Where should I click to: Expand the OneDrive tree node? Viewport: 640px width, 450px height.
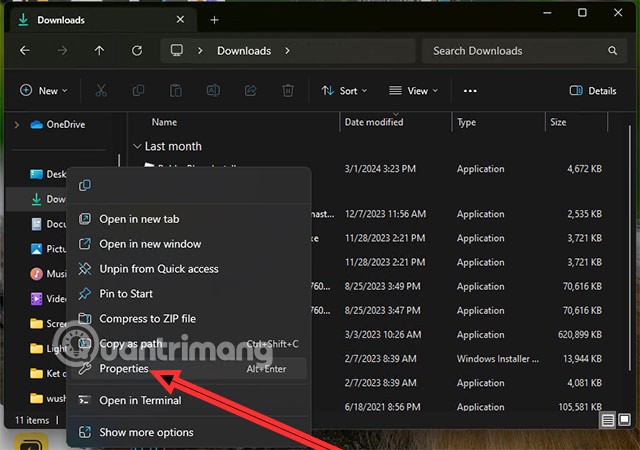tap(16, 124)
